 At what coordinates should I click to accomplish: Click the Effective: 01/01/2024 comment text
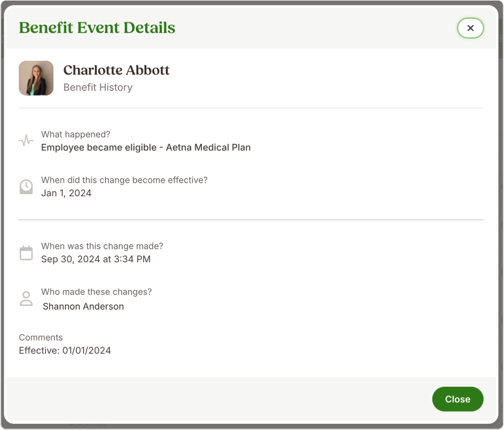tap(65, 350)
